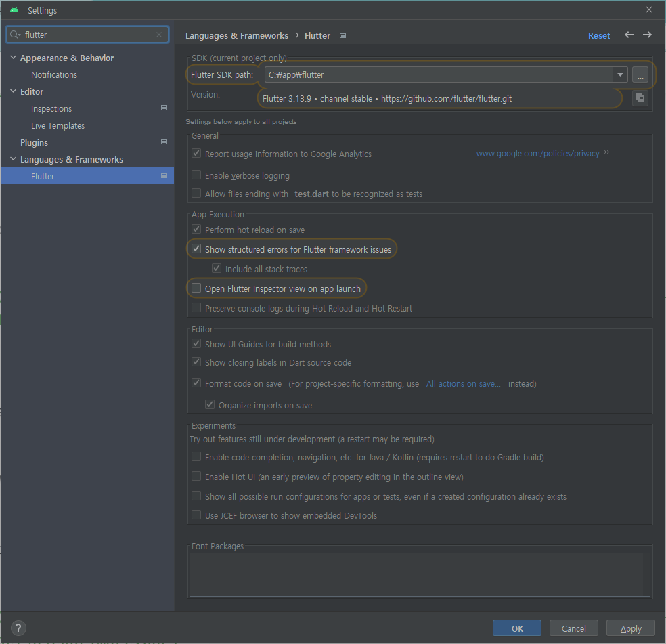Viewport: 666px width, 644px height.
Task: Enable Show all possible run configurations checkbox
Action: (196, 496)
